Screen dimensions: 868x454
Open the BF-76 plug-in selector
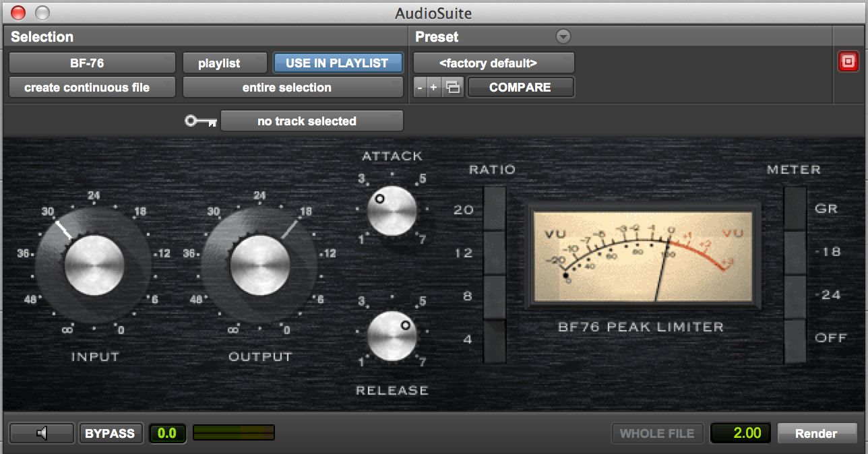[x=92, y=63]
